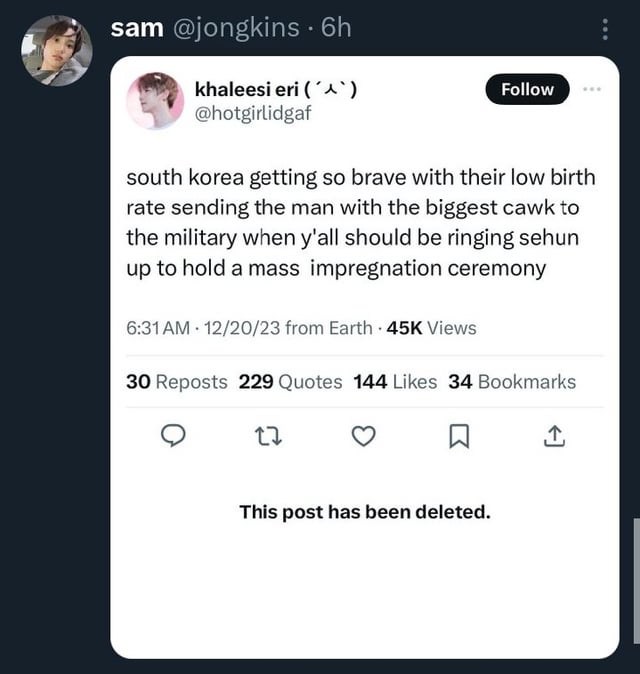The height and width of the screenshot is (674, 640).
Task: Open khaleesi eri's profile avatar
Action: pyautogui.click(x=155, y=101)
